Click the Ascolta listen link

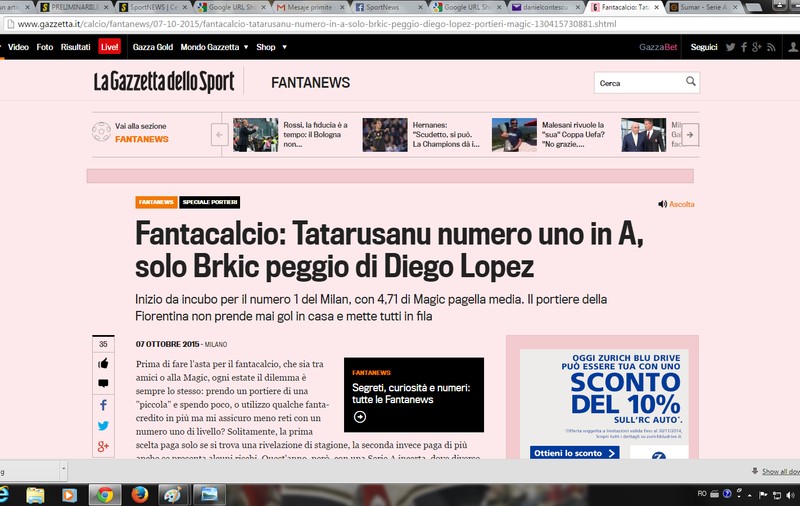coord(682,204)
